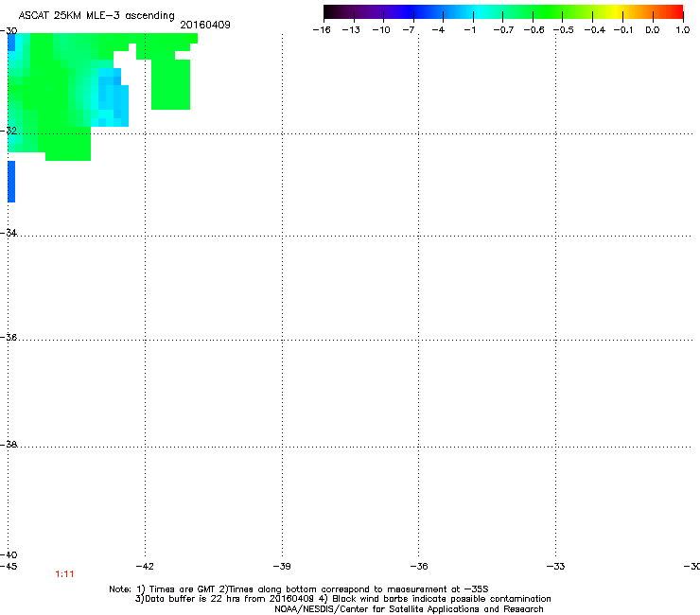This screenshot has height=615, width=700.
Task: Click the color bar label -0.6
Action: [x=534, y=30]
